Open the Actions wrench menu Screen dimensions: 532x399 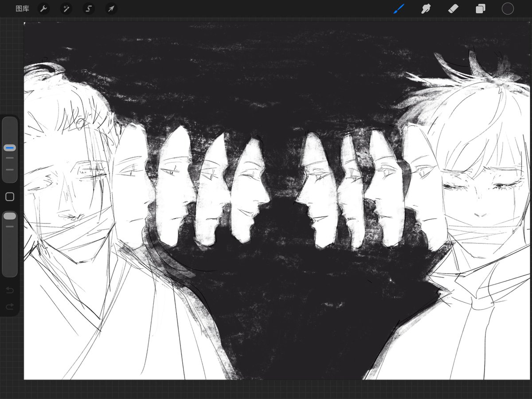pos(43,8)
